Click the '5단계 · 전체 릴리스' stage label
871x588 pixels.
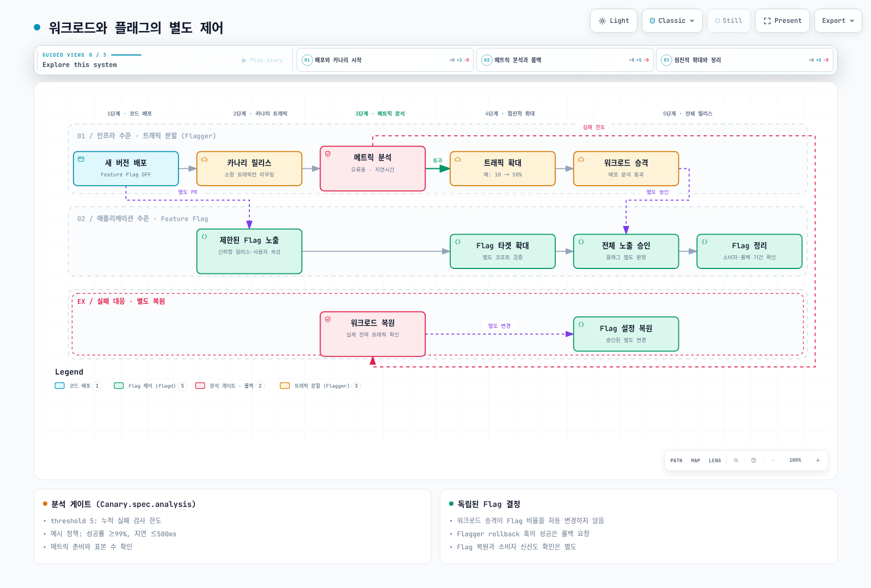pyautogui.click(x=688, y=114)
